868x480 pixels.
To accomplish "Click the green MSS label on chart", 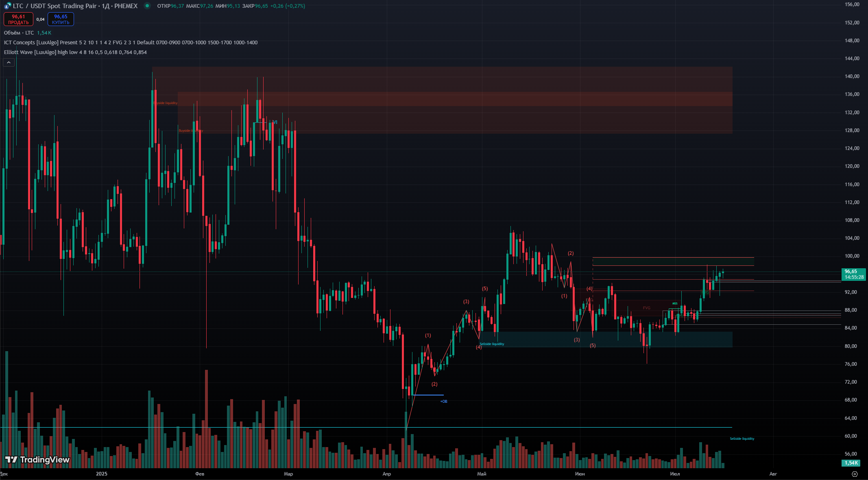I will point(675,304).
